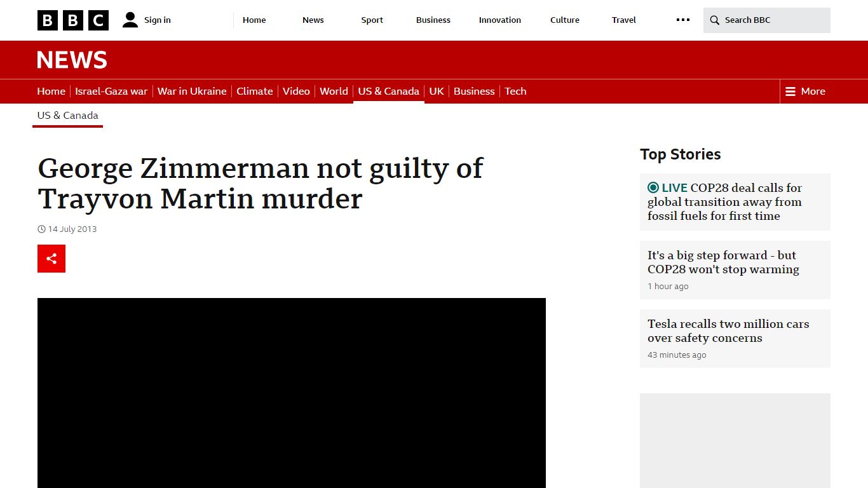Open Business in top navigation
Image resolution: width=868 pixels, height=488 pixels.
[x=433, y=20]
